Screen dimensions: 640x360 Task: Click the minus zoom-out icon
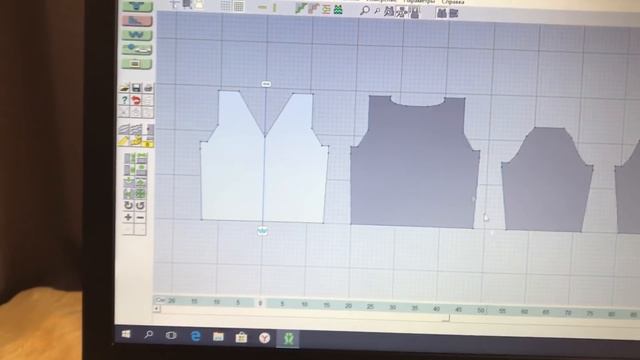click(140, 218)
